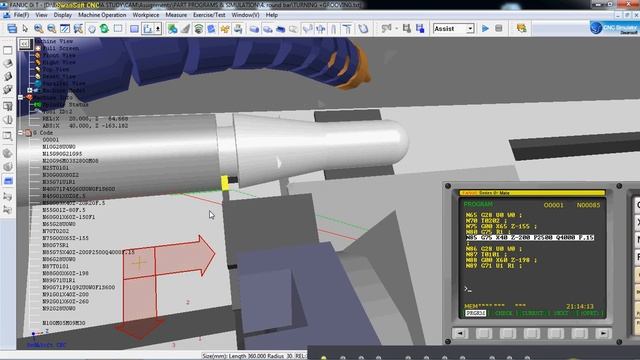This screenshot has height=360, width=640.
Task: Click the ABS coordinate readout in the tree
Action: (85, 126)
